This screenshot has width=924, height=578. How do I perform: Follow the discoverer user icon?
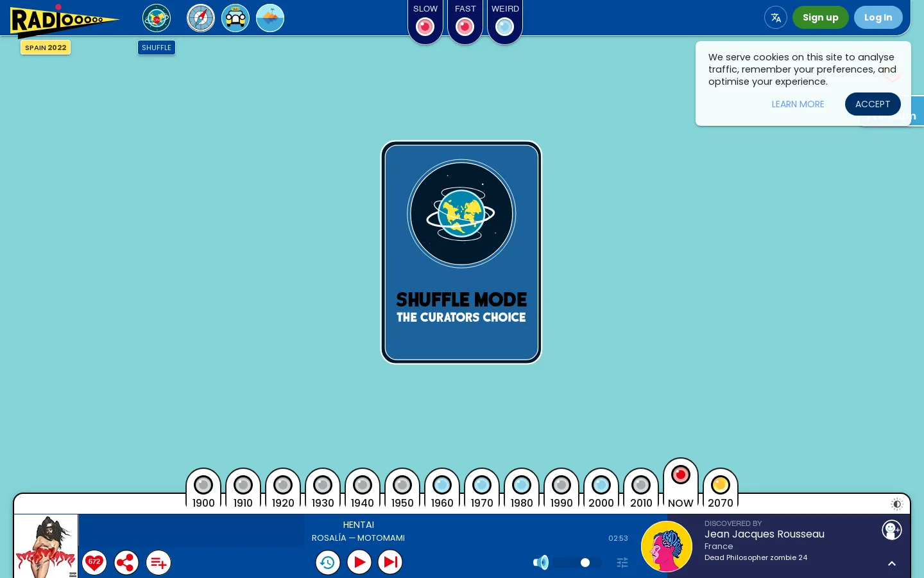coord(892,530)
